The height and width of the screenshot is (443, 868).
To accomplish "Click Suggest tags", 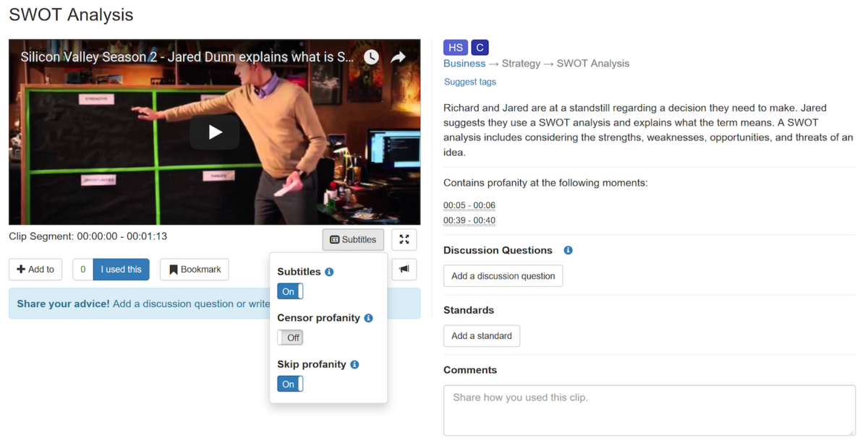I will click(469, 82).
